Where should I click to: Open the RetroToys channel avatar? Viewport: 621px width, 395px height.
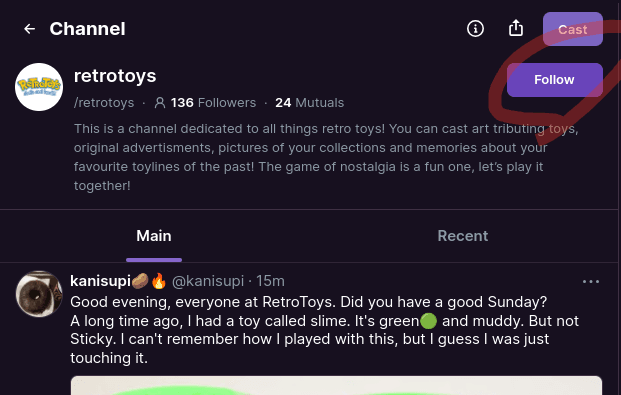point(39,87)
